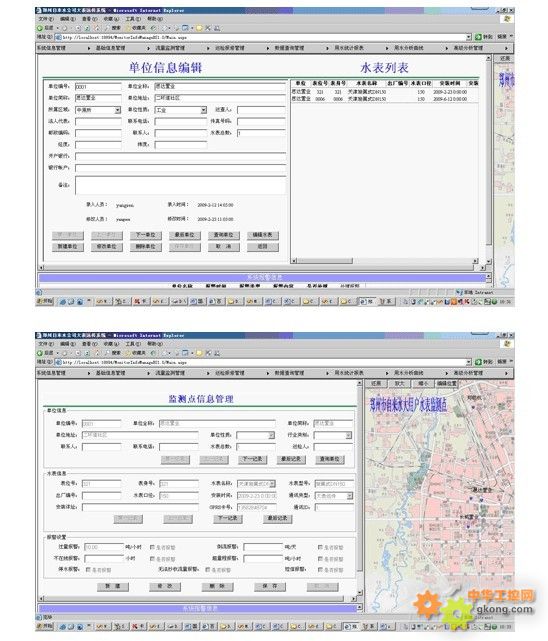This screenshot has height=641, width=548.
Task: Open 查看 menu in 单位信息编辑 window
Action: click(x=89, y=19)
